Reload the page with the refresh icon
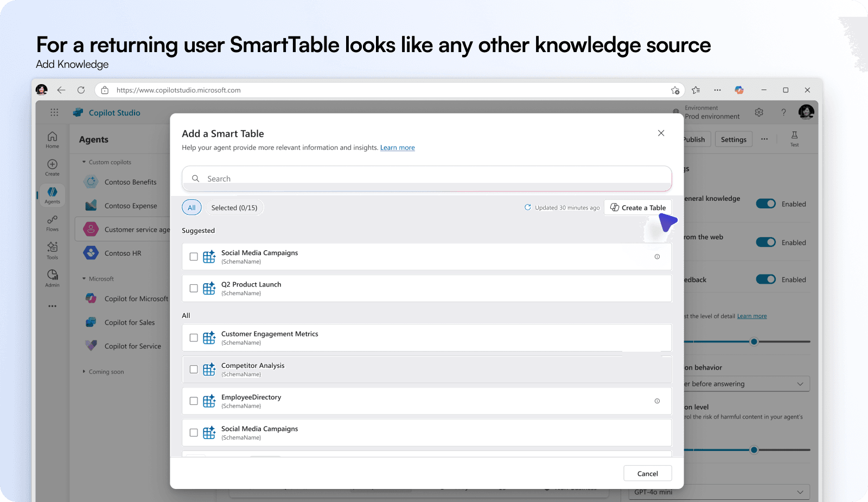This screenshot has height=502, width=868. (x=81, y=90)
